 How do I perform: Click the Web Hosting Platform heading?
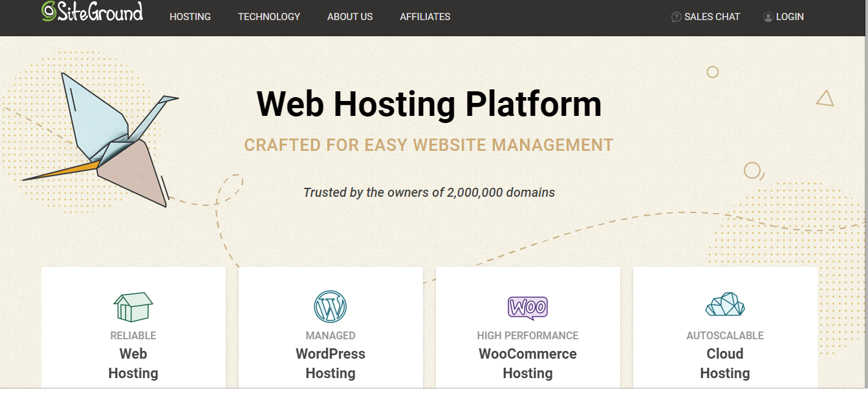[x=429, y=104]
